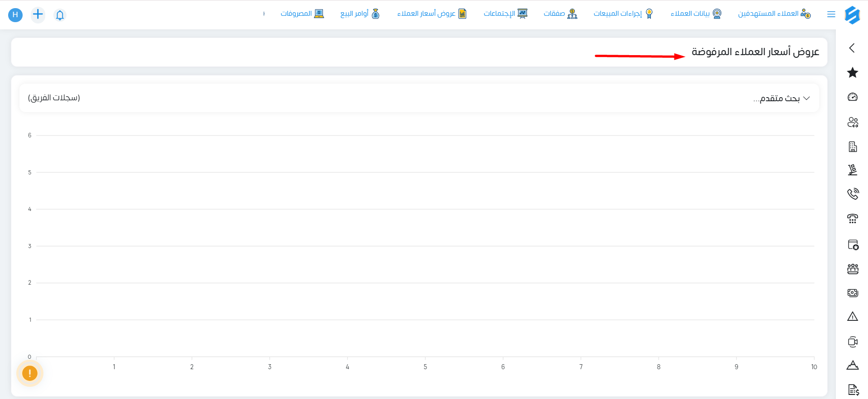Open the favorites star in sidebar
Screen dimensions: 868x399
click(x=853, y=72)
